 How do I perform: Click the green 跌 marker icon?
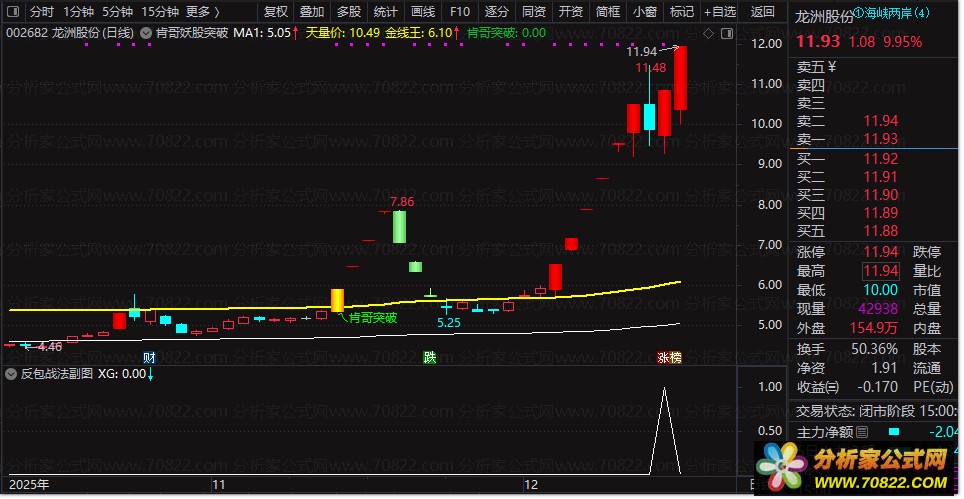(430, 358)
